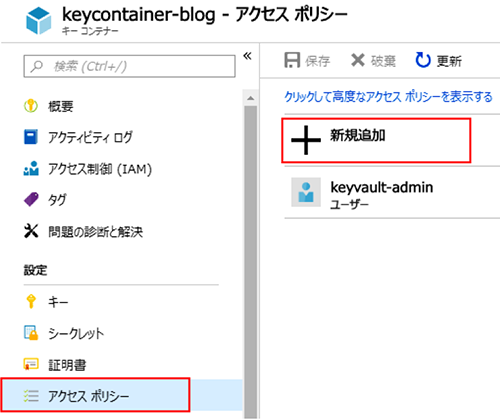Screen dimensions: 500x420
Task: Click the アクセス制御 (IAM) people icon
Action: 31,168
